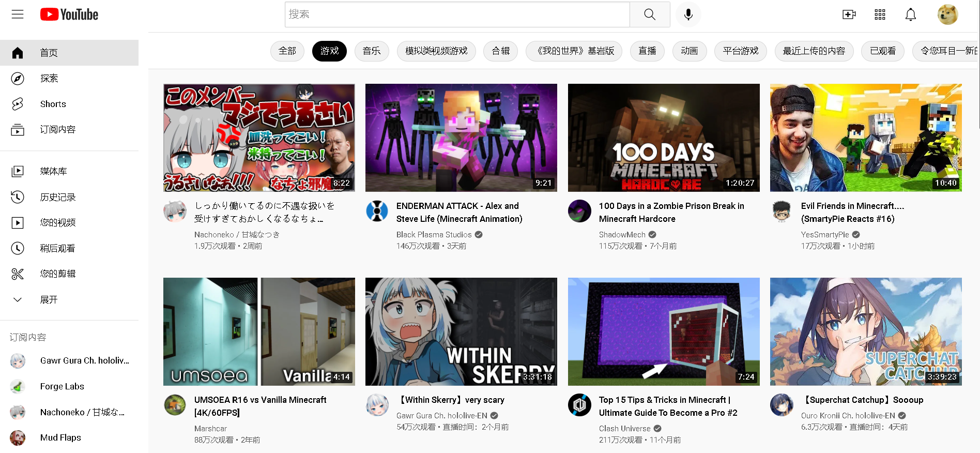The height and width of the screenshot is (453, 980).
Task: Open the notifications bell
Action: [x=911, y=14]
